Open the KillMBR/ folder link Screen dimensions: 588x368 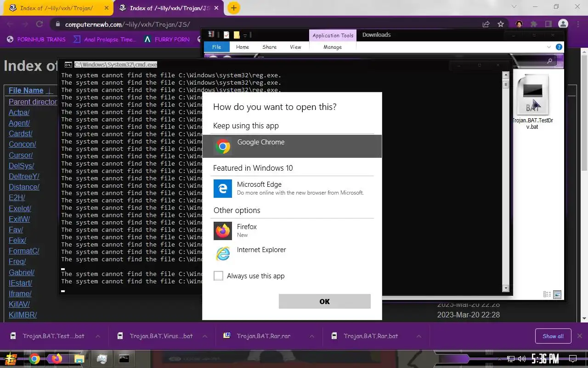pyautogui.click(x=23, y=315)
